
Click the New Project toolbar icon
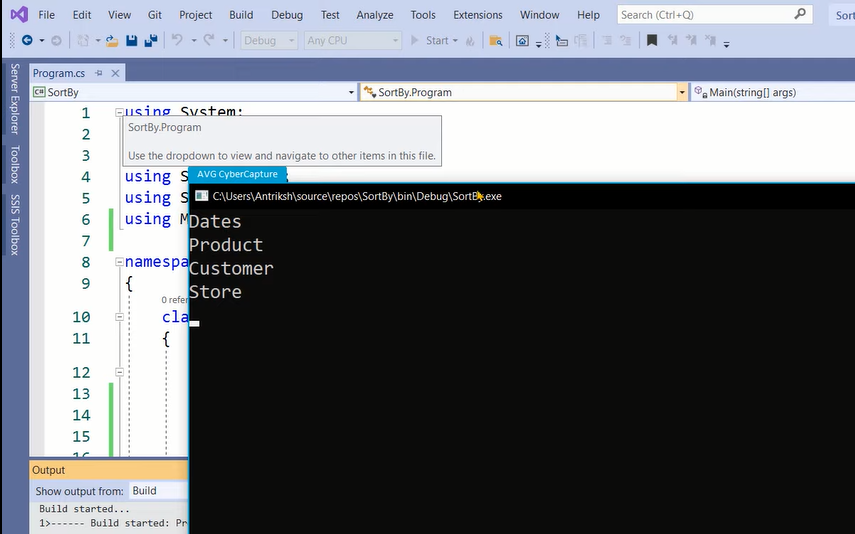(x=83, y=40)
